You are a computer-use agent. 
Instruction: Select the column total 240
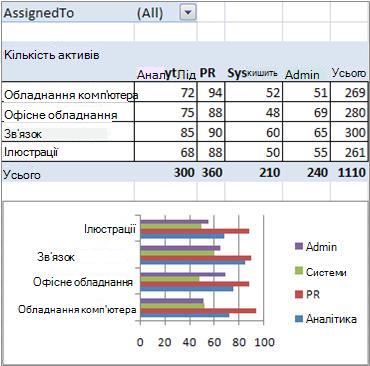(x=317, y=172)
